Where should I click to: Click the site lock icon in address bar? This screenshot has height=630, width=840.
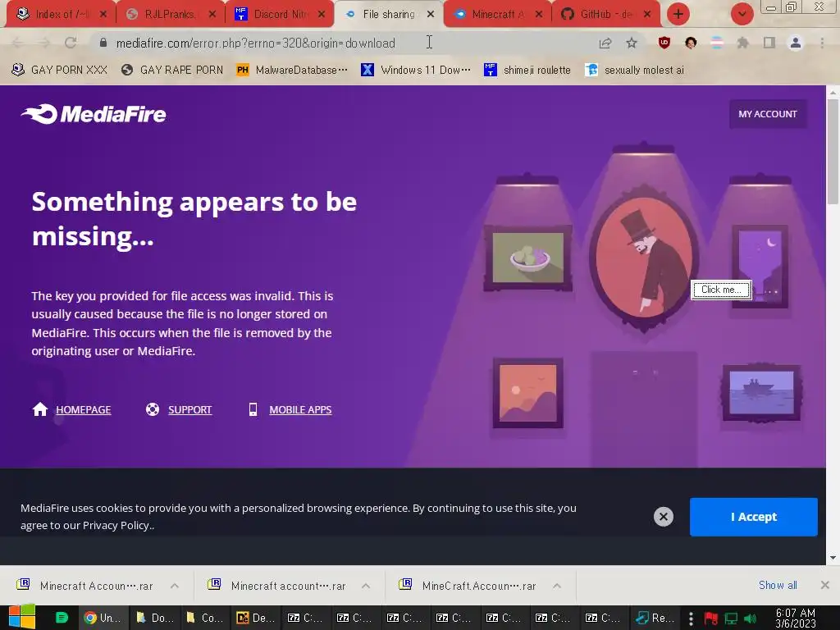103,43
